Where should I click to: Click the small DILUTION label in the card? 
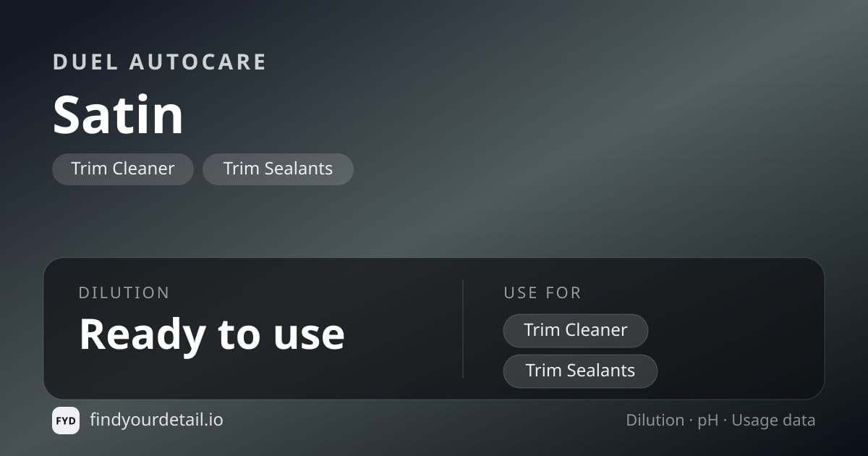tap(124, 293)
